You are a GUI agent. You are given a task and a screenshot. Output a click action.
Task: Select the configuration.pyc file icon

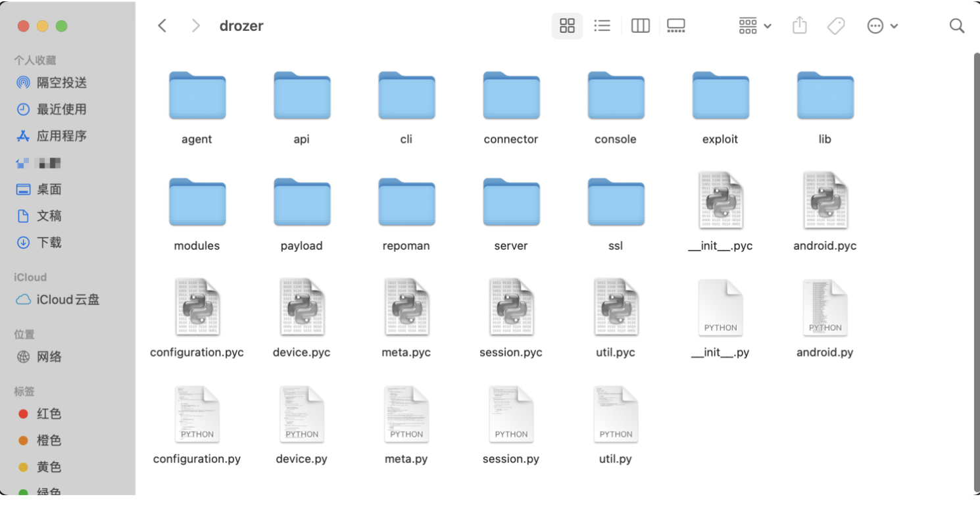197,307
